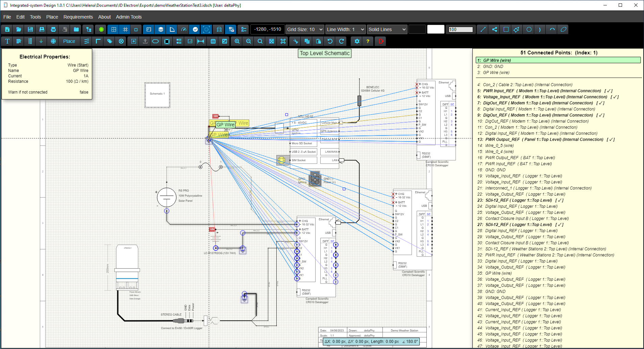Select the ground symbol tool
Viewport: 644px width, 349px height.
pos(41,41)
